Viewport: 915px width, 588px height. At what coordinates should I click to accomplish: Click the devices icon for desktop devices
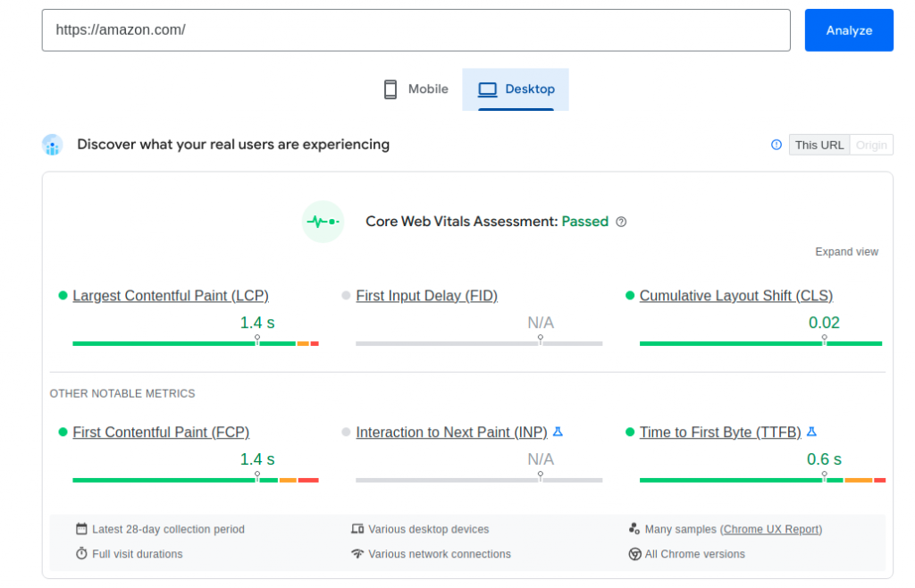(357, 528)
